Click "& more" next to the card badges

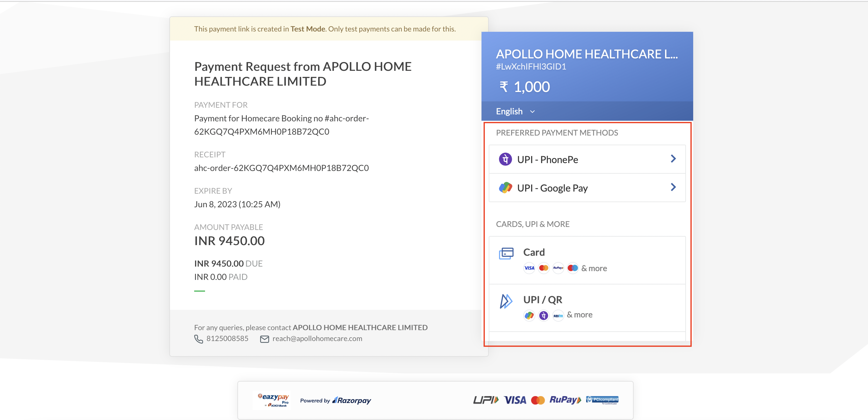(594, 268)
